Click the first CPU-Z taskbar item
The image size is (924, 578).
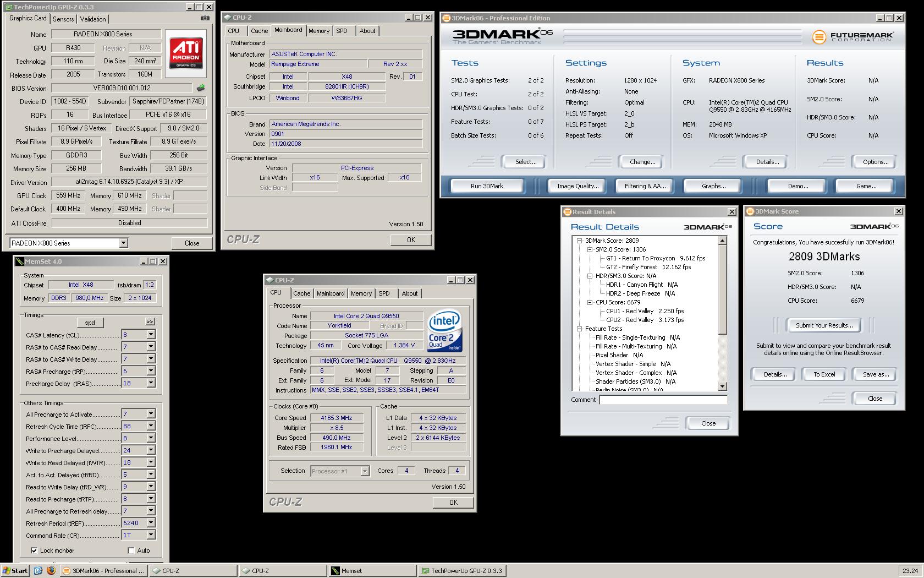tap(193, 571)
